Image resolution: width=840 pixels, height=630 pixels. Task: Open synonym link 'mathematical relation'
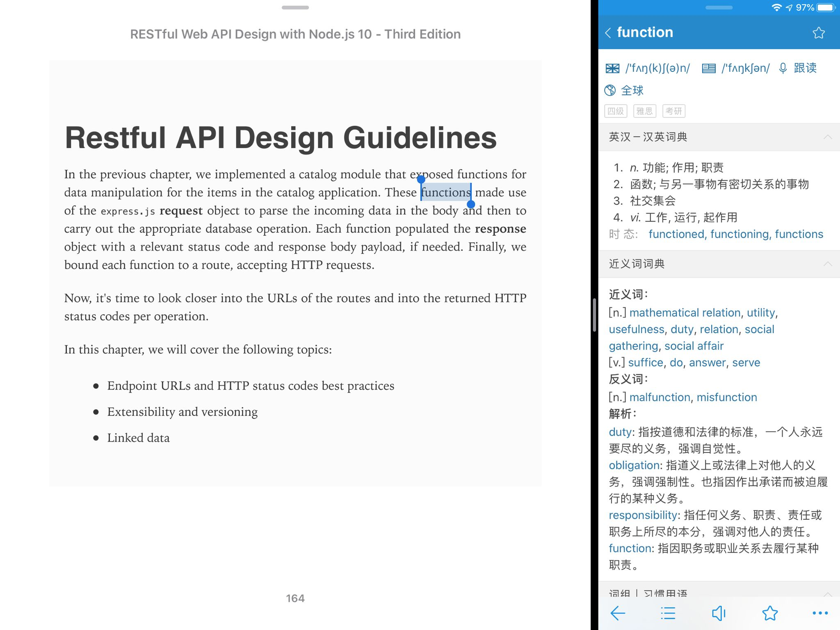pyautogui.click(x=685, y=313)
